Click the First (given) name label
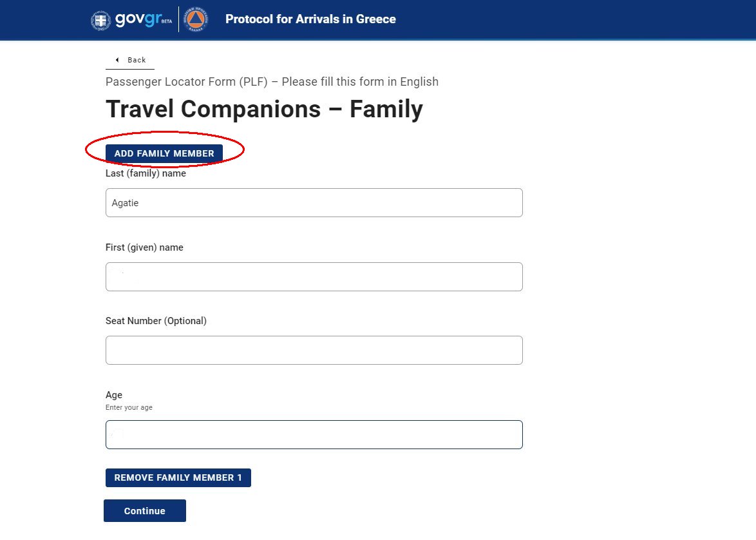The width and height of the screenshot is (756, 540). tap(144, 247)
